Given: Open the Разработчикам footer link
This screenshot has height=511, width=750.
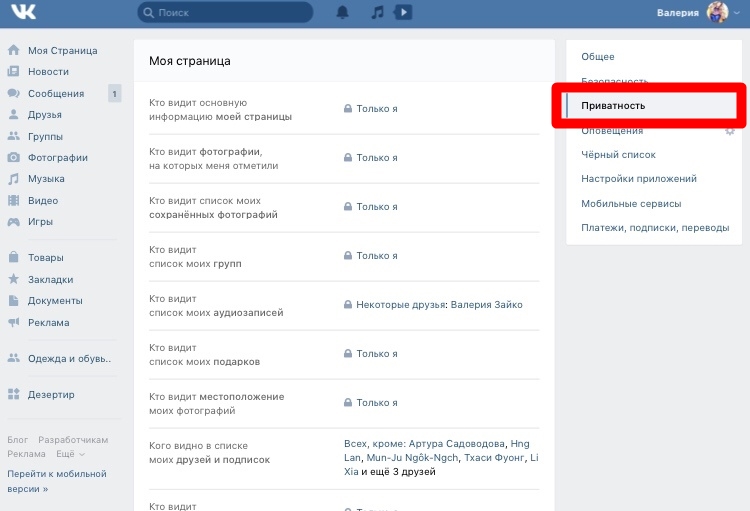Looking at the screenshot, I should 74,440.
